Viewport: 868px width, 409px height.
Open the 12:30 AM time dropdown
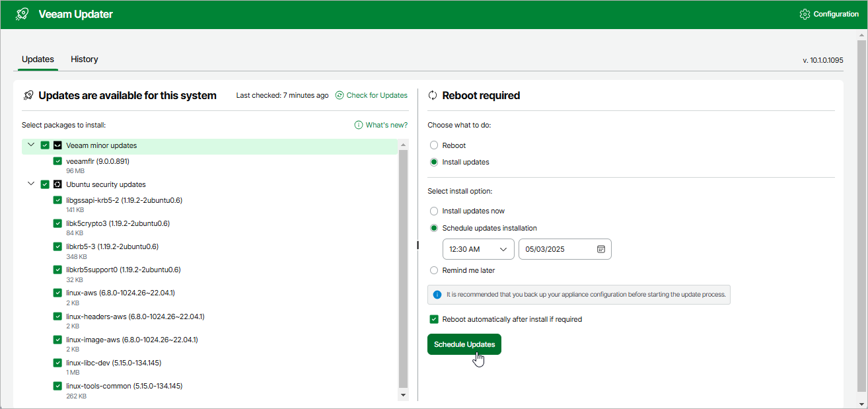478,249
